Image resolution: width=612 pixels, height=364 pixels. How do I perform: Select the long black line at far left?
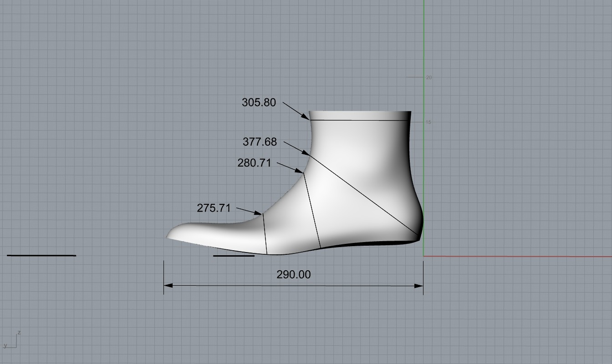(x=41, y=256)
